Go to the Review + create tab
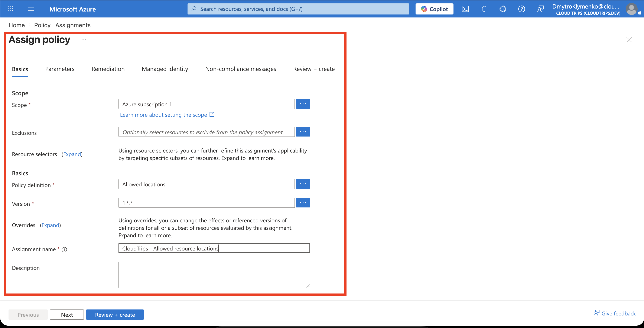Image resolution: width=644 pixels, height=328 pixels. [314, 69]
